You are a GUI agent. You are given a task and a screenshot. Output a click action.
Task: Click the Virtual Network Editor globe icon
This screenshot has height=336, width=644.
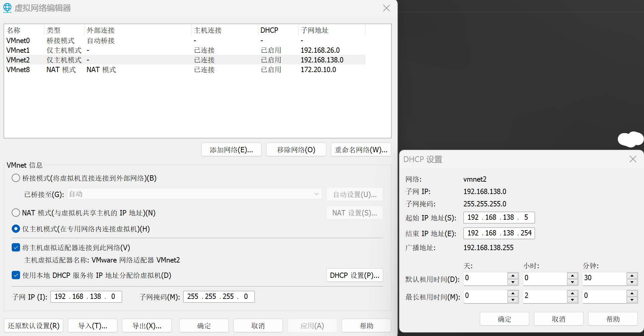click(x=7, y=8)
